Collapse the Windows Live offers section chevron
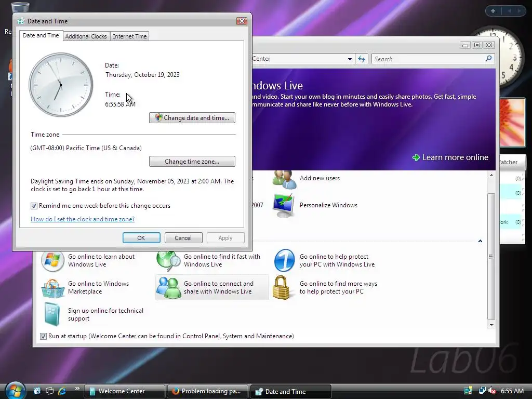 click(x=480, y=241)
